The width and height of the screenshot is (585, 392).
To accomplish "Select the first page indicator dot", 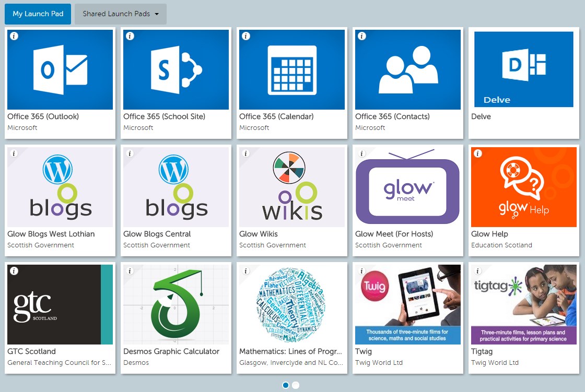I will pyautogui.click(x=286, y=385).
